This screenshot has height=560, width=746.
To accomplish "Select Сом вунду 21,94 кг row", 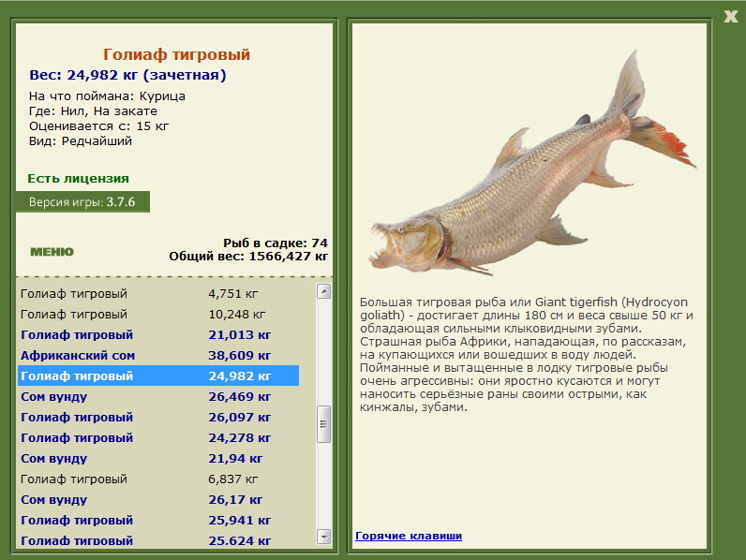I will point(158,458).
